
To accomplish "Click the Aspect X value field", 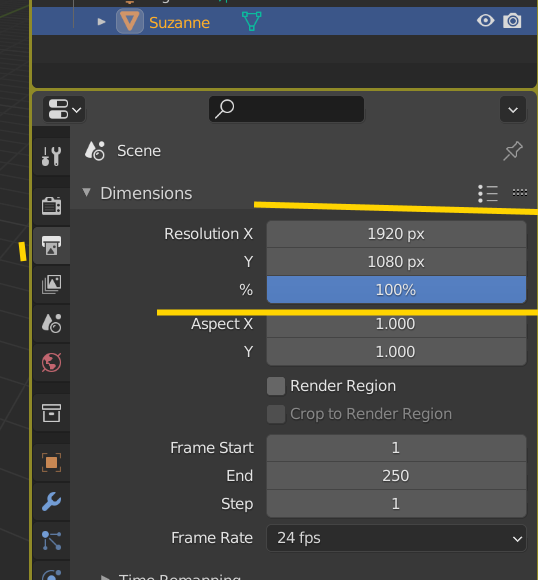I will click(396, 324).
